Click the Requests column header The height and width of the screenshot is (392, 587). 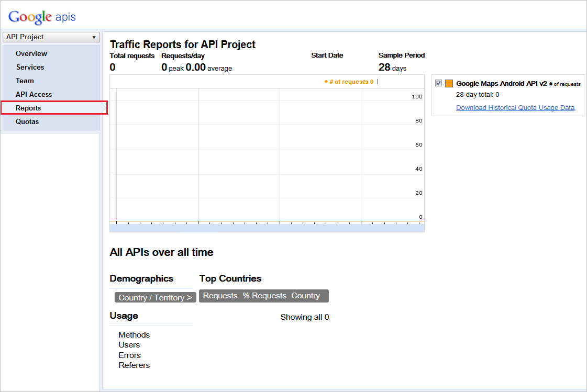click(220, 296)
